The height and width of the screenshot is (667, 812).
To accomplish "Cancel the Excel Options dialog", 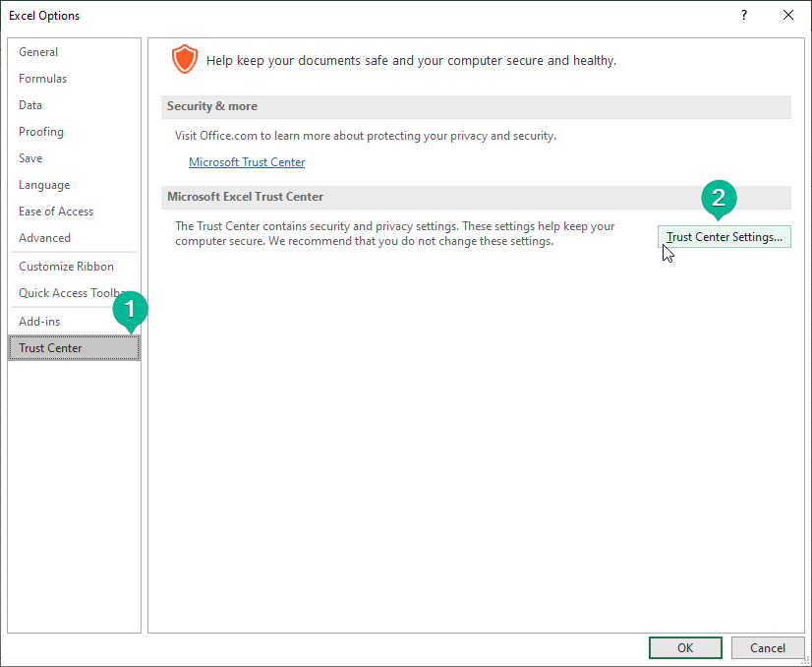I will (x=768, y=648).
